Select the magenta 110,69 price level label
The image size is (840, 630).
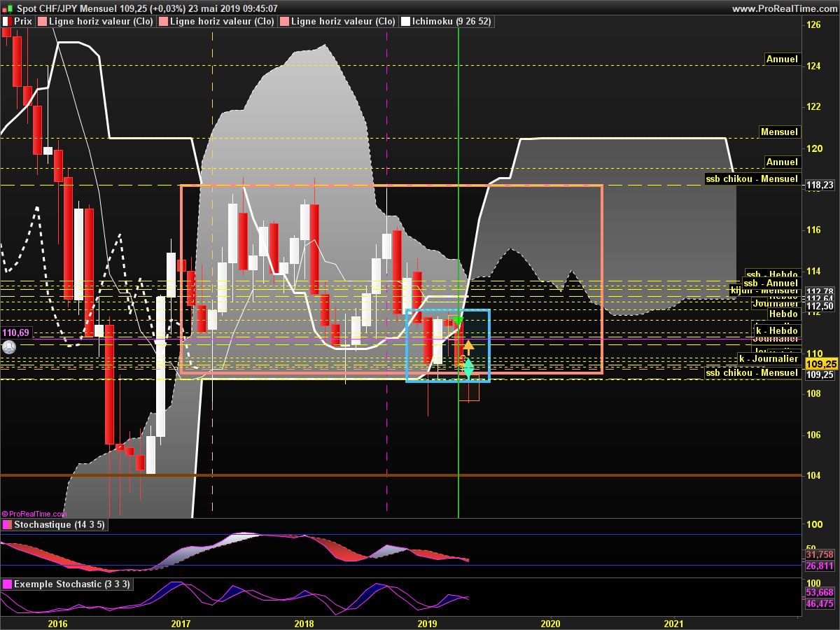click(15, 332)
